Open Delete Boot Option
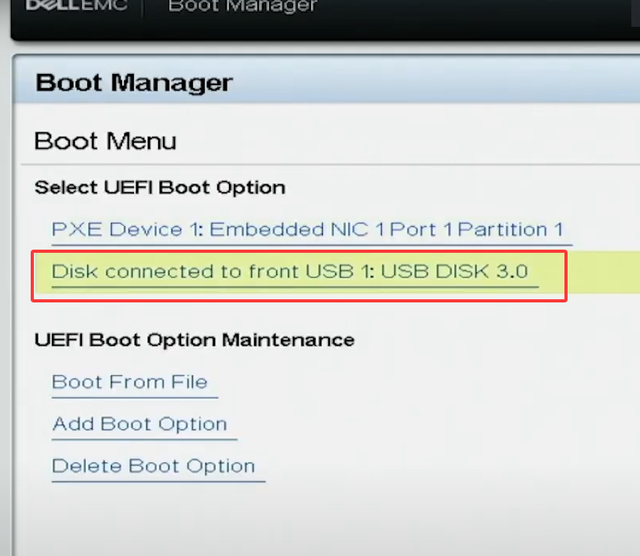 point(153,466)
